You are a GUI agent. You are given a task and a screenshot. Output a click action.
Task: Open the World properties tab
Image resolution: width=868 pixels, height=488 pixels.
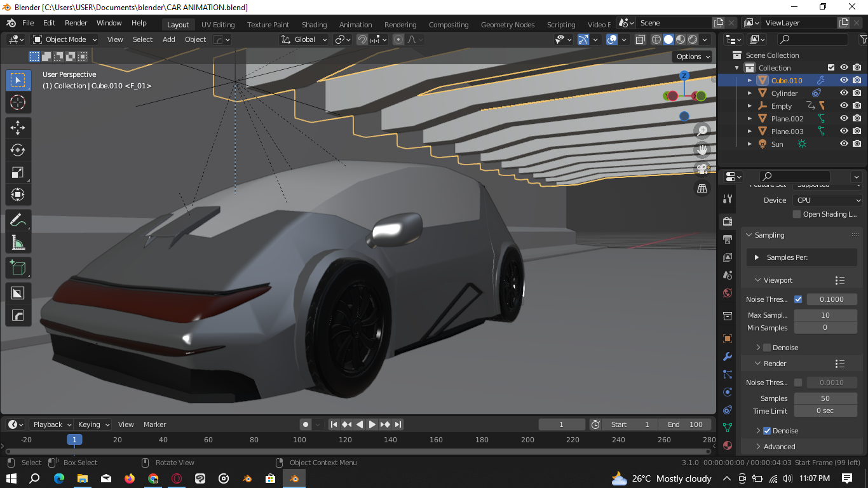(x=728, y=293)
